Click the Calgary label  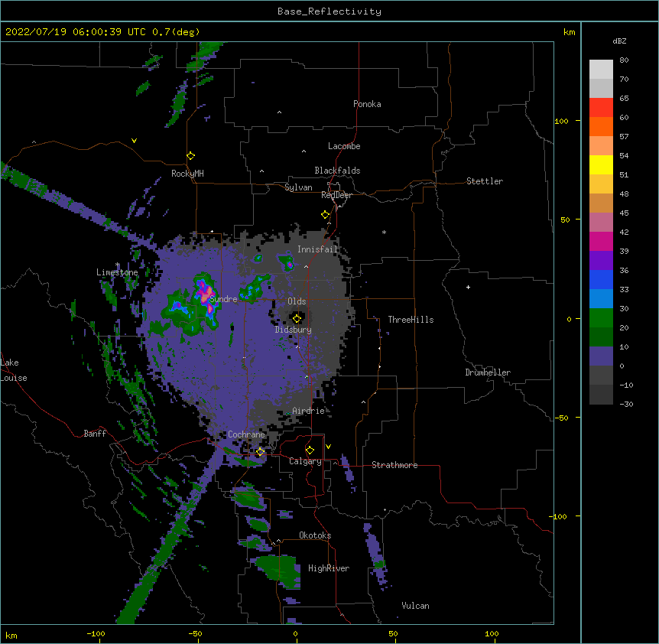[306, 461]
